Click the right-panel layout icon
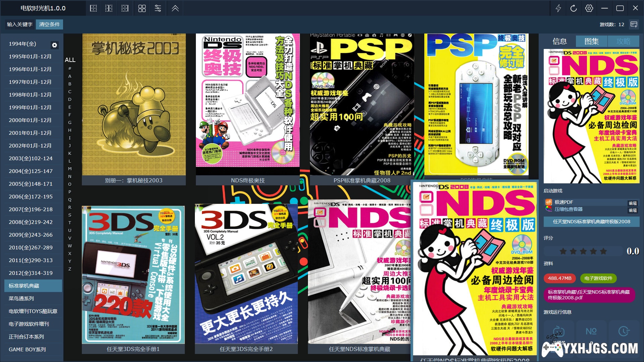644x362 pixels. (125, 8)
